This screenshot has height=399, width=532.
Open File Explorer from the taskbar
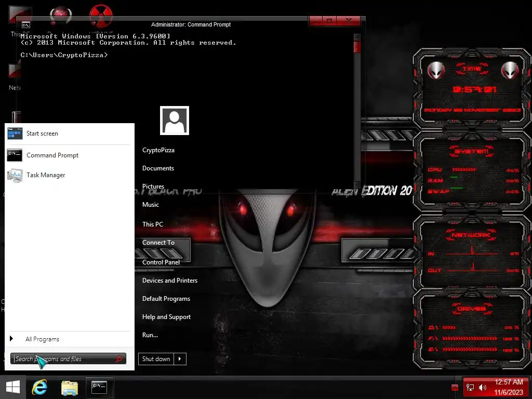[x=70, y=388]
